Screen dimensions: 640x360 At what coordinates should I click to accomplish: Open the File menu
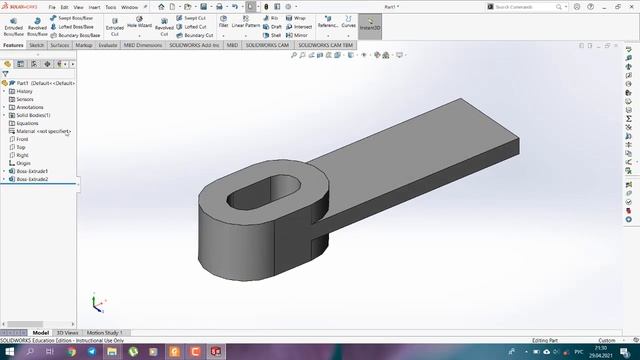pos(52,7)
